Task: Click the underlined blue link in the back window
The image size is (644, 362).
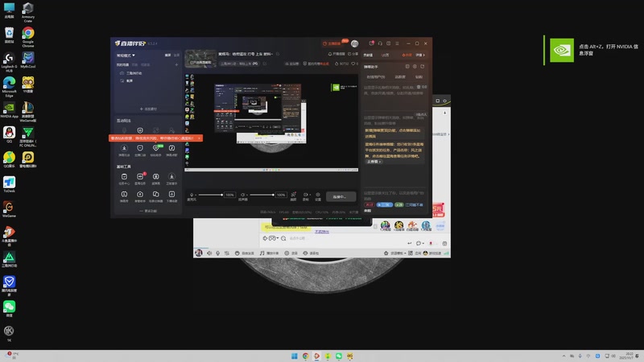Action: click(x=322, y=232)
